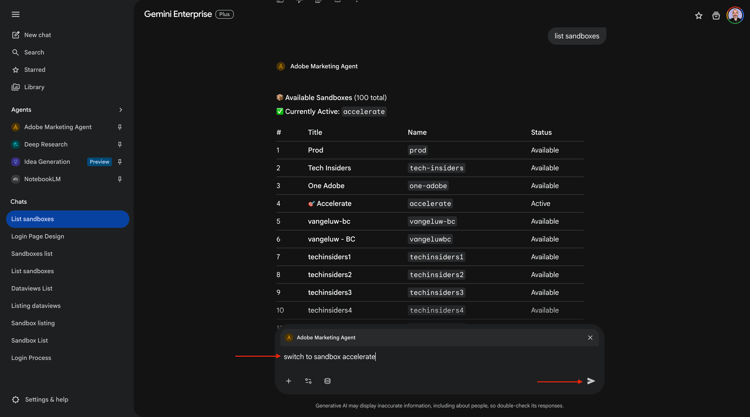This screenshot has width=750, height=417.
Task: Open the Login Process chat
Action: coord(31,358)
